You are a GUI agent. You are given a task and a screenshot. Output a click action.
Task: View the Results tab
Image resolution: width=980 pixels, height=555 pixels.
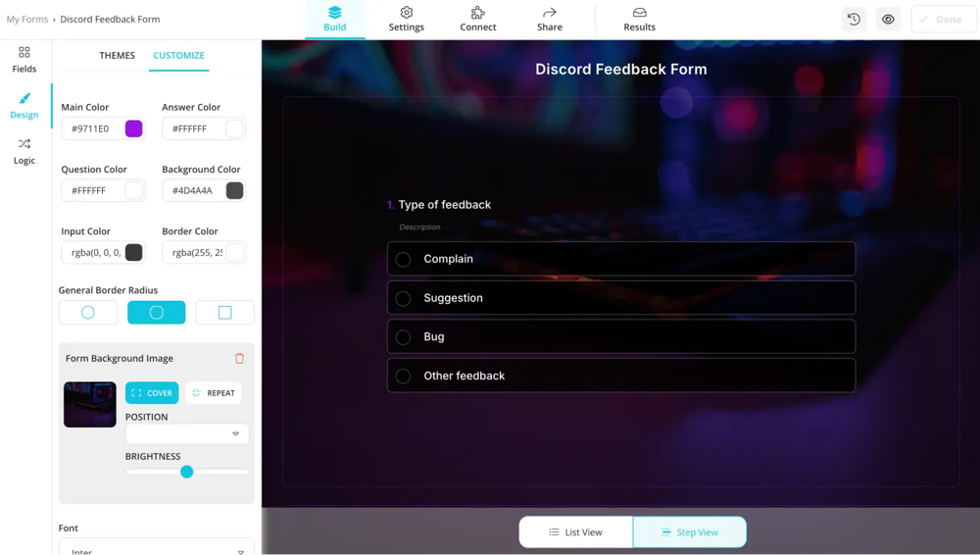639,20
